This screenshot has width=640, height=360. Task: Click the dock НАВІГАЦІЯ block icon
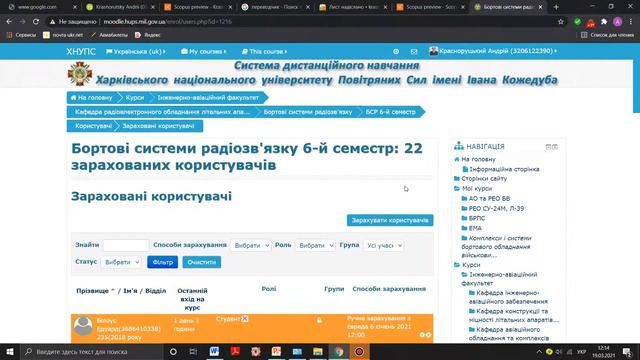(555, 147)
